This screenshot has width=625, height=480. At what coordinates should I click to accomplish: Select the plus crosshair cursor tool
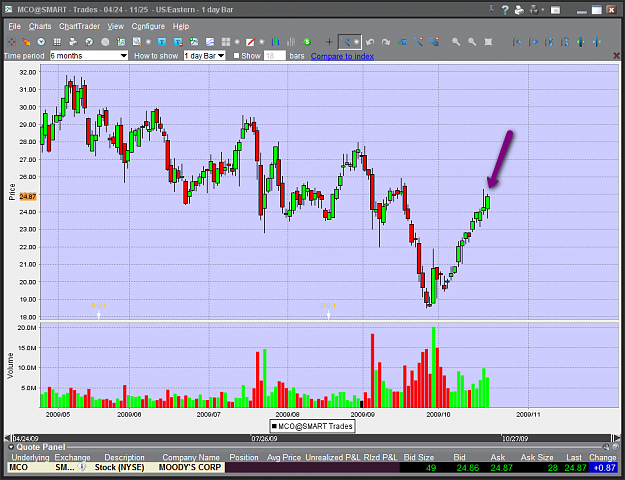[x=329, y=42]
